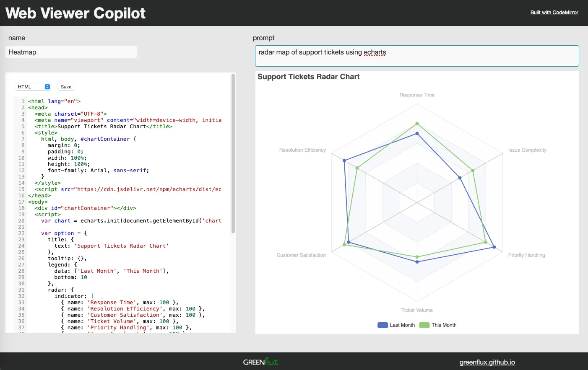Click the Save button
Viewport: 588px width, 370px height.
coord(66,87)
